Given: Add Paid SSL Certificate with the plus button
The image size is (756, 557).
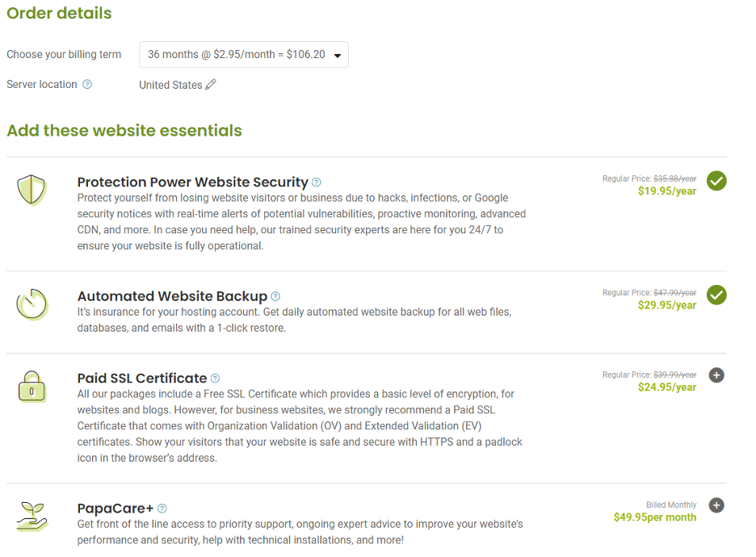Looking at the screenshot, I should pos(716,375).
